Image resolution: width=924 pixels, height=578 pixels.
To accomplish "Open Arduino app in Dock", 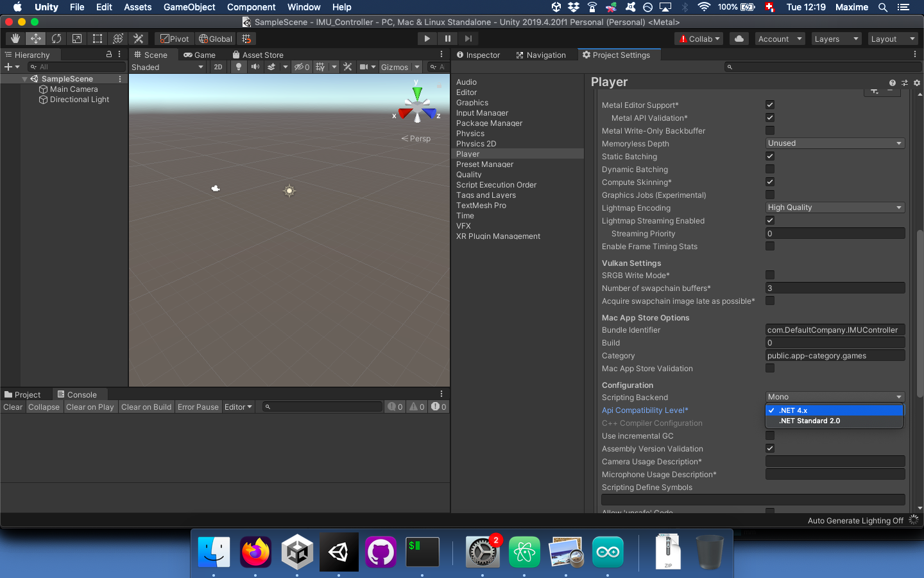I will pos(608,552).
